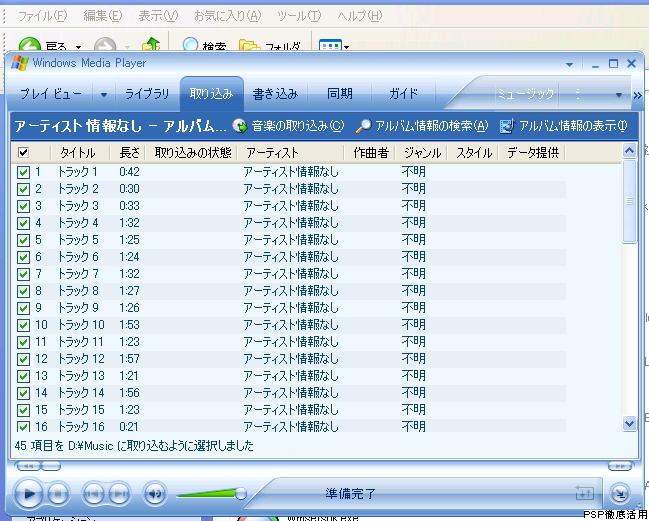The height and width of the screenshot is (521, 649).
Task: Open the Explorer ツール(T) menu
Action: (x=298, y=16)
